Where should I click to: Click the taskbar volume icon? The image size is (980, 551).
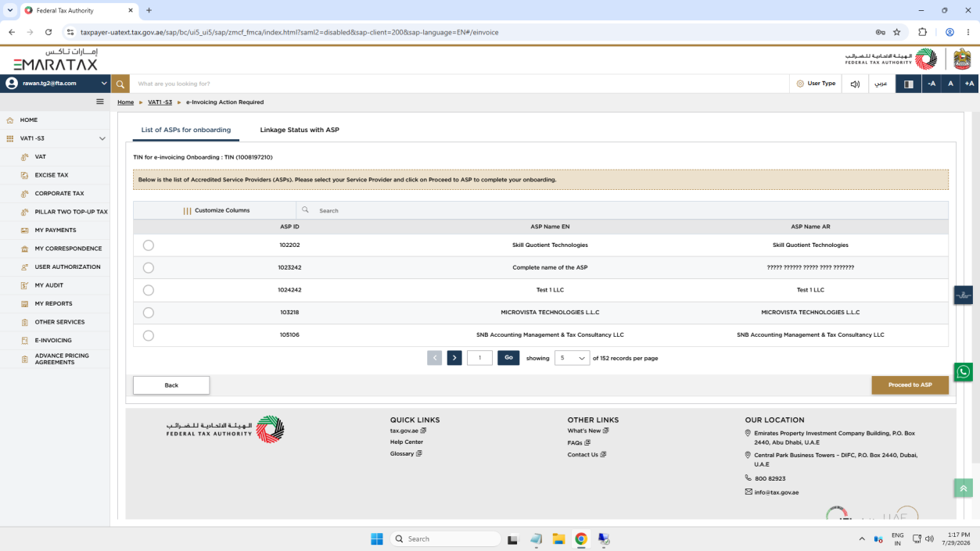(929, 538)
